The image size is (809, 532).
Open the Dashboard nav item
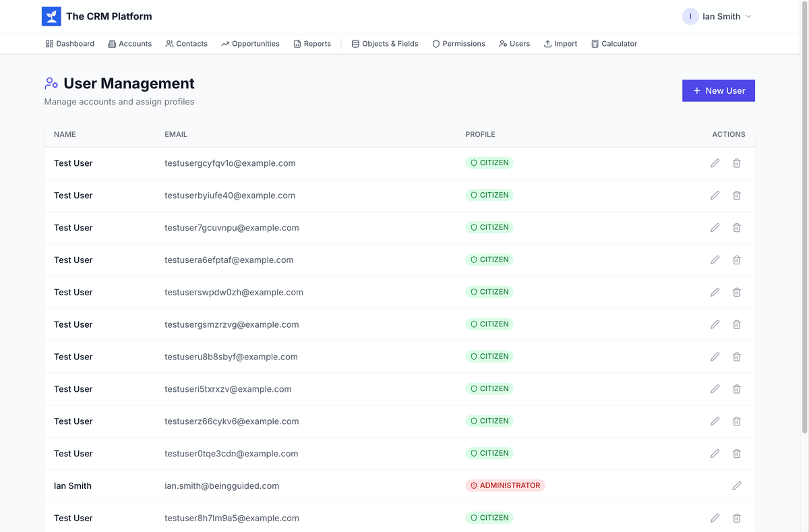70,44
